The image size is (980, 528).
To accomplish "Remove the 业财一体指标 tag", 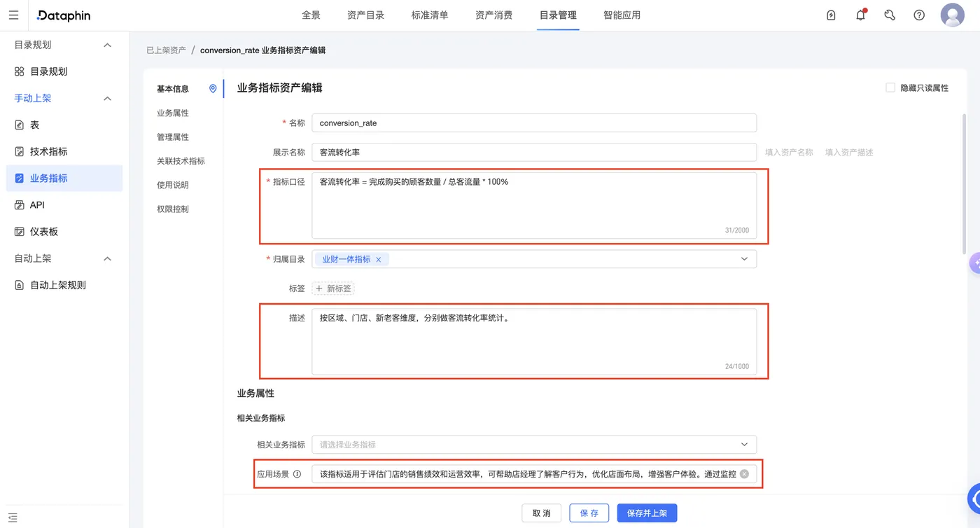I will pyautogui.click(x=379, y=259).
